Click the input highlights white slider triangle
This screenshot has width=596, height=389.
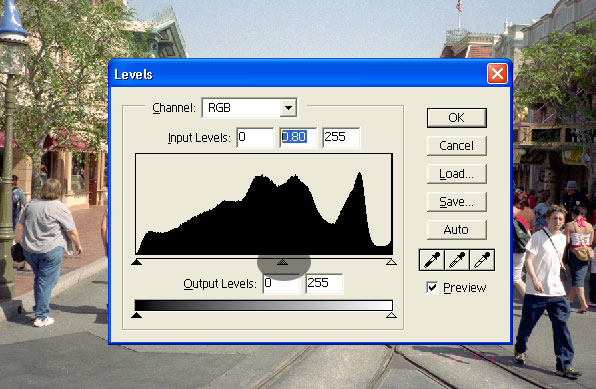[391, 262]
